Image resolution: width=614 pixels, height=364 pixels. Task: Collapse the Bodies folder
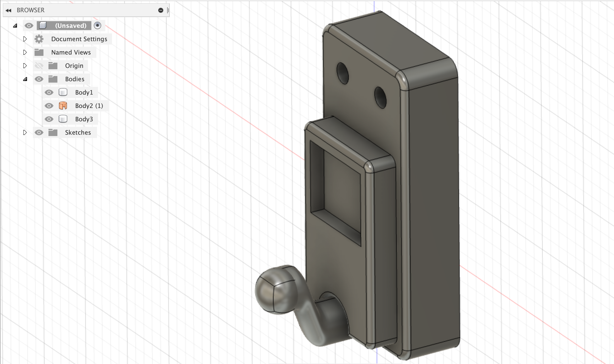pos(25,79)
